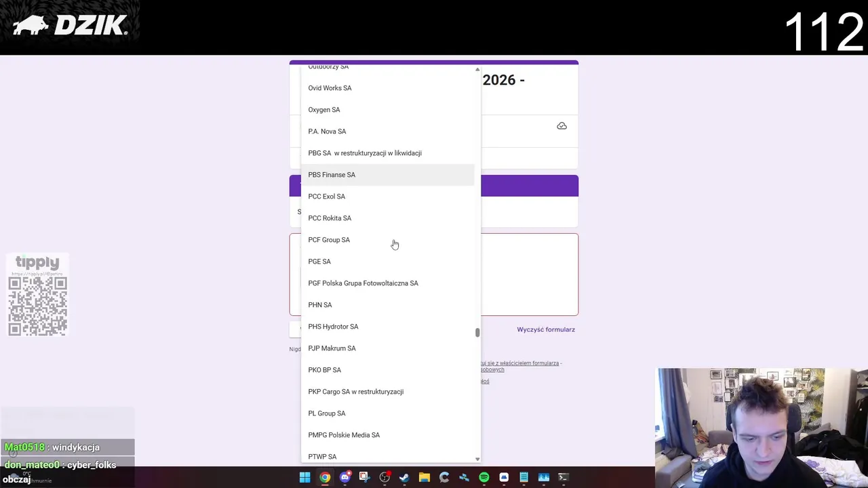The image size is (868, 488).
Task: Choose P.A. Nova SA
Action: (x=387, y=131)
